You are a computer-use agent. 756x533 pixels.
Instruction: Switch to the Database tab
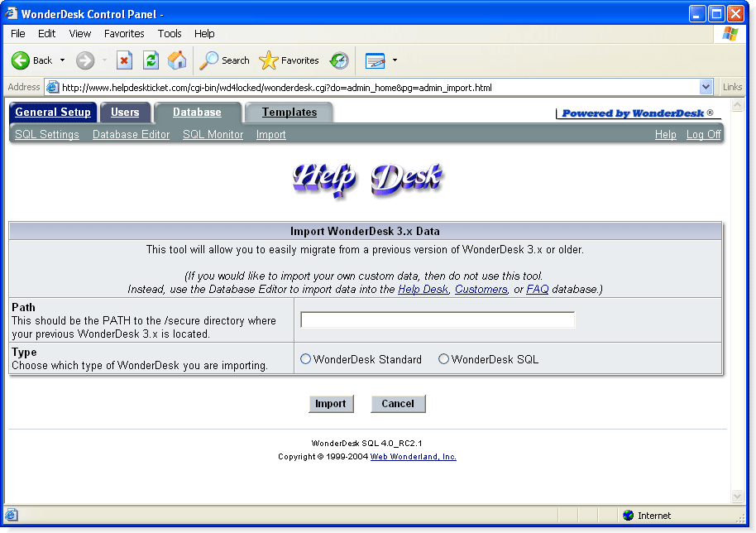click(x=197, y=113)
